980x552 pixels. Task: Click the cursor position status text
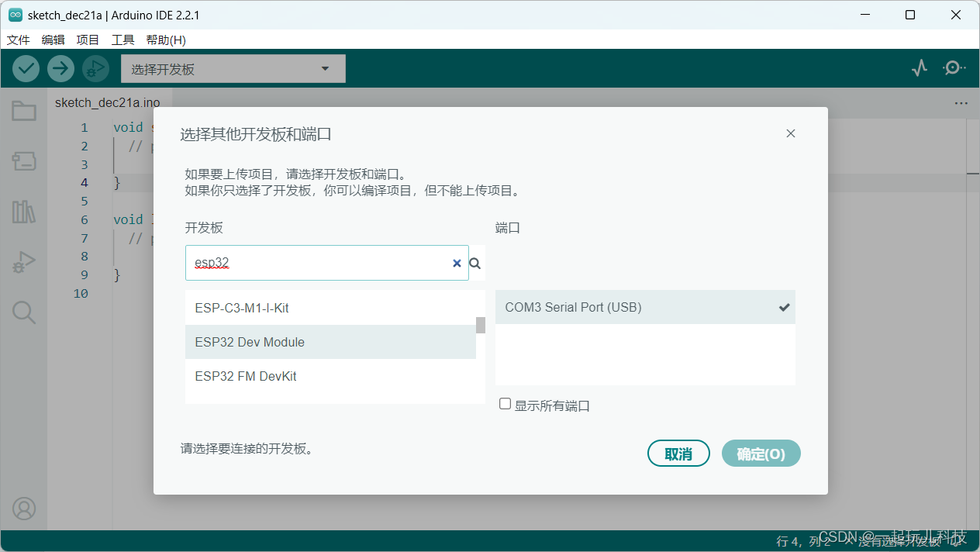(802, 541)
